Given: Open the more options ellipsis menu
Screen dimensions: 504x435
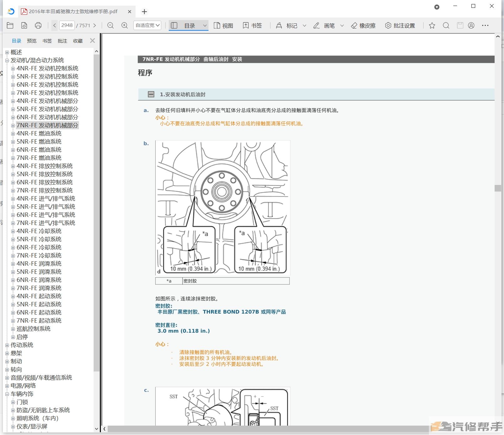Looking at the screenshot, I should coord(485,25).
